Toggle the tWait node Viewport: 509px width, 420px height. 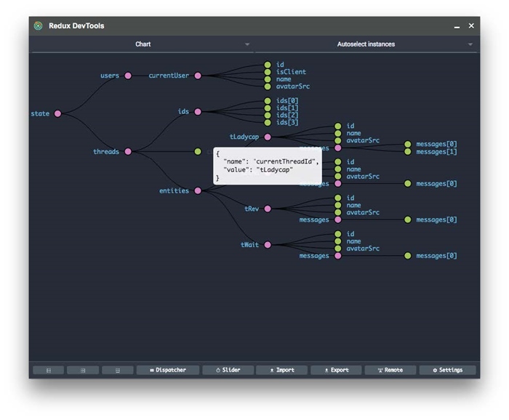pos(268,245)
